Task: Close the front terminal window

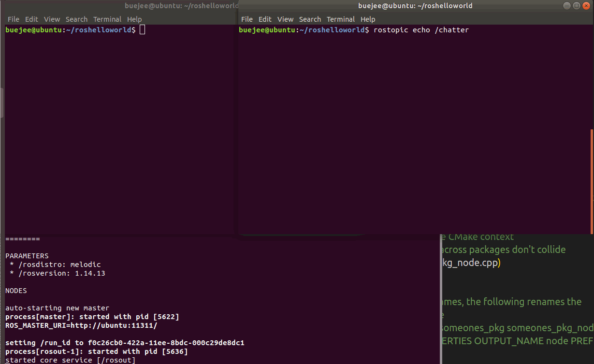Action: pos(585,6)
